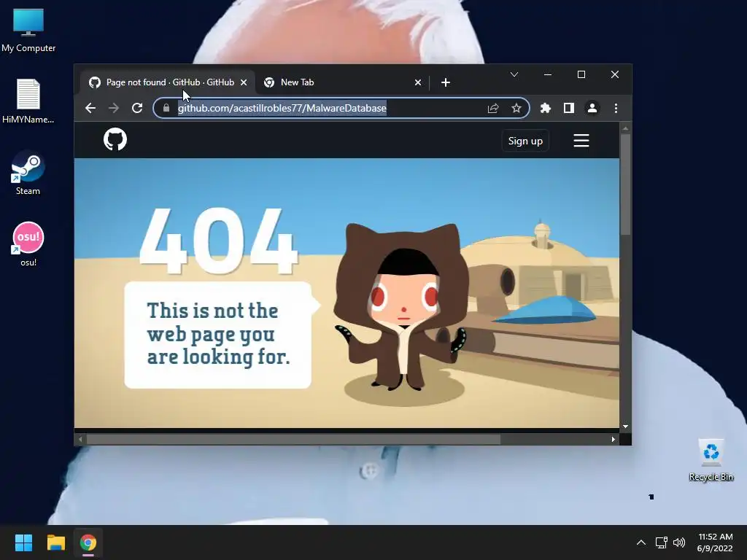
Task: Select the HiMYName text file on desktop
Action: (x=28, y=101)
